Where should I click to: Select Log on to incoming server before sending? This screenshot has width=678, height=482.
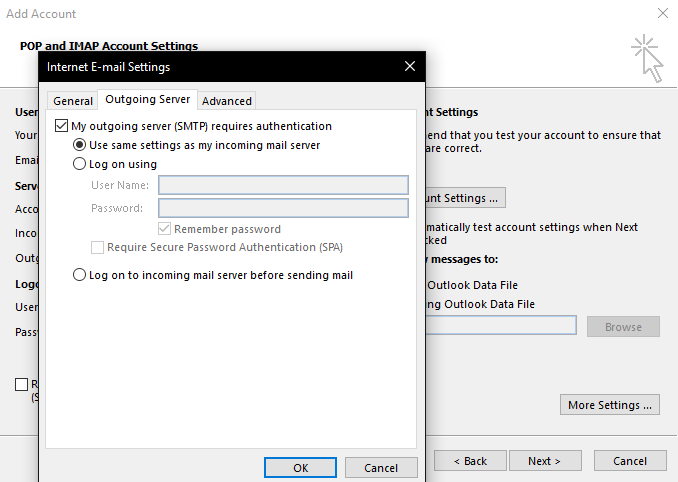[80, 275]
